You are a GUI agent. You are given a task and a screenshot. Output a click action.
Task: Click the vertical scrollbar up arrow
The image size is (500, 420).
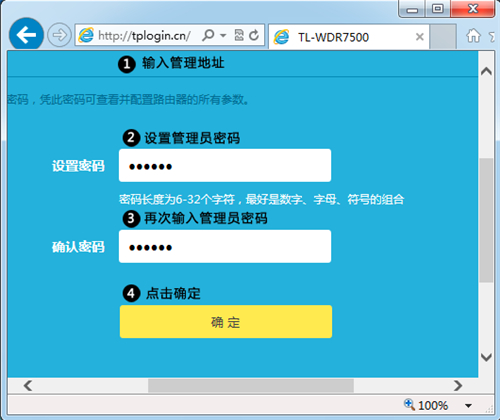tap(486, 71)
